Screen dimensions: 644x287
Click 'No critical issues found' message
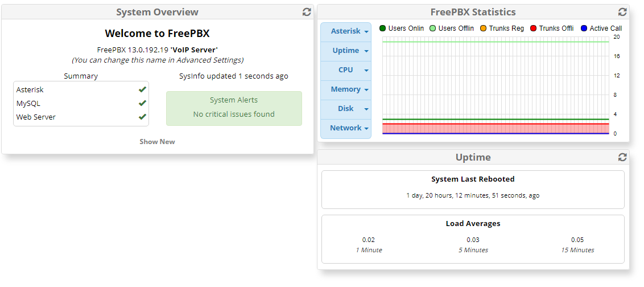(234, 114)
